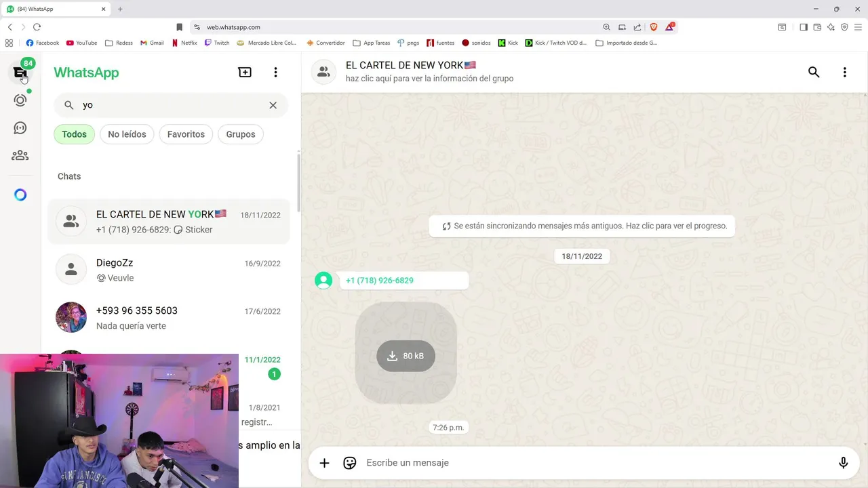Clear the search field with X
Screen dimensions: 868x488
(273, 105)
